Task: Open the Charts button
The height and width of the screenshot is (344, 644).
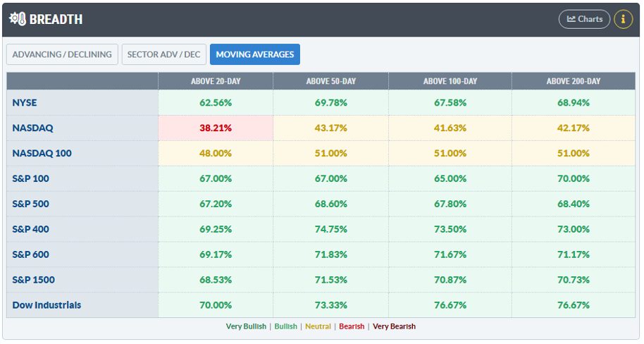Action: pyautogui.click(x=584, y=19)
